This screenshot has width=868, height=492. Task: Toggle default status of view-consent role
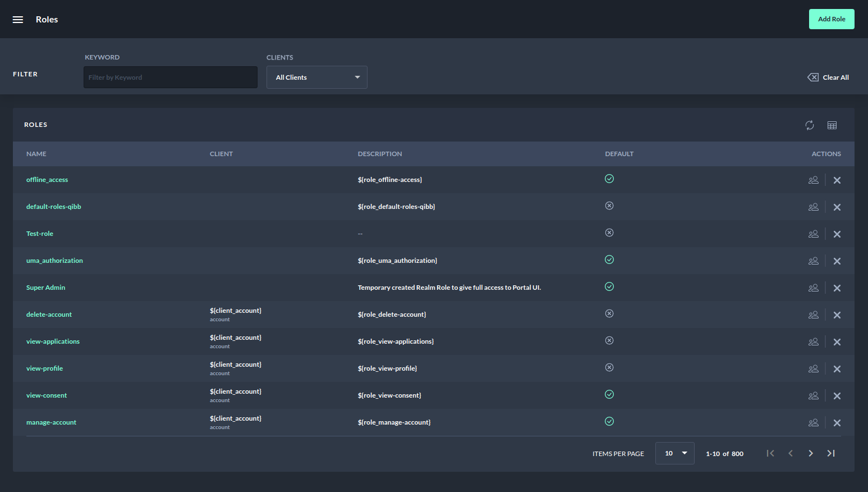click(x=609, y=394)
